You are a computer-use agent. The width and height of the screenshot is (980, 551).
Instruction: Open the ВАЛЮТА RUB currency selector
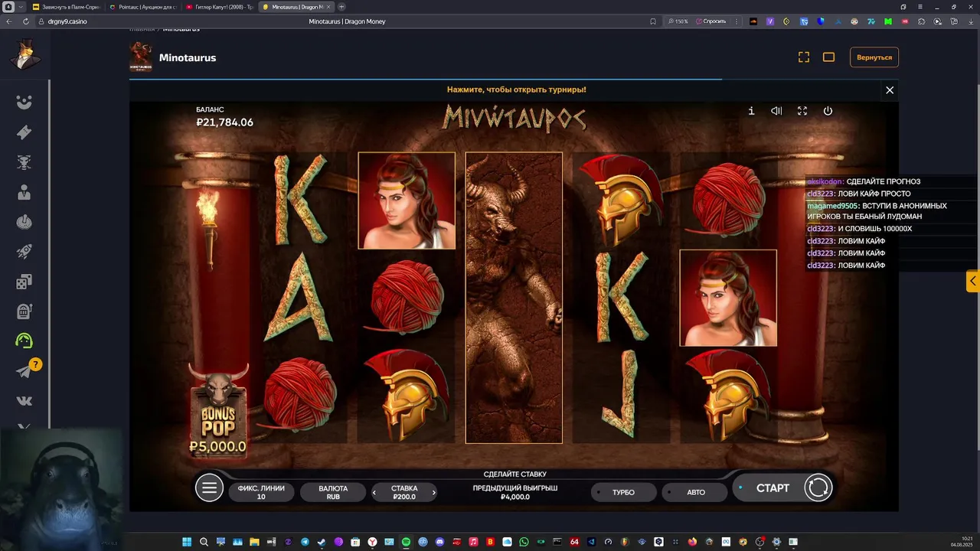click(333, 492)
